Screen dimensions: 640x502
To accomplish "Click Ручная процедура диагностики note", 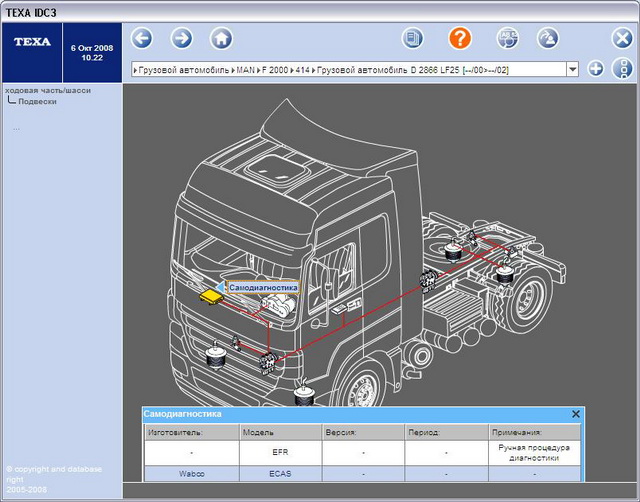I will pyautogui.click(x=534, y=453).
